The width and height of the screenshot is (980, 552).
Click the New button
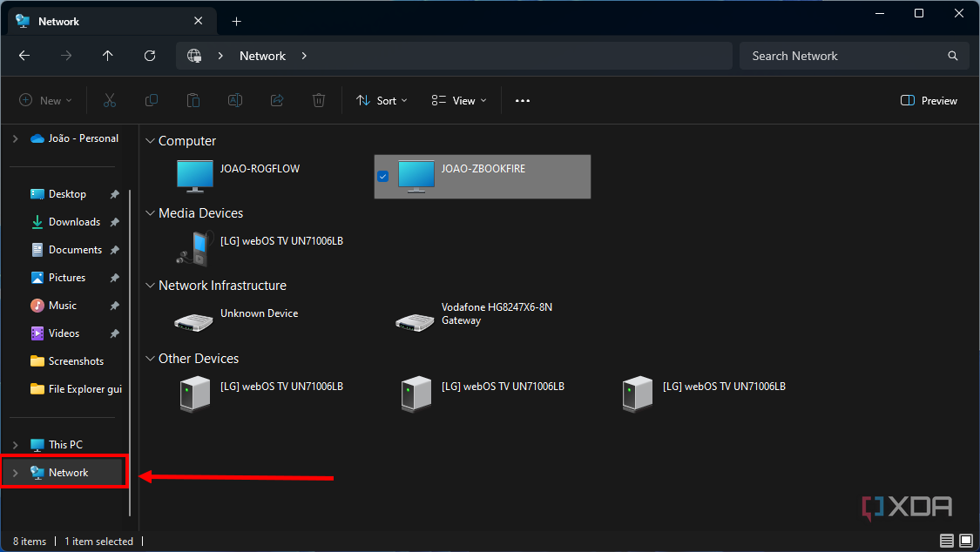click(45, 100)
